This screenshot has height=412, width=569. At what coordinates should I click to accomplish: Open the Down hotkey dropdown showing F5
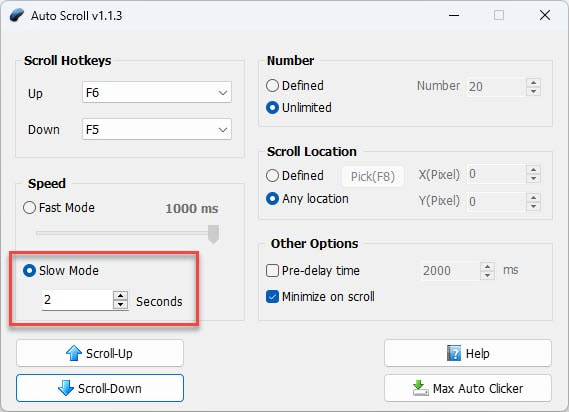pos(157,130)
